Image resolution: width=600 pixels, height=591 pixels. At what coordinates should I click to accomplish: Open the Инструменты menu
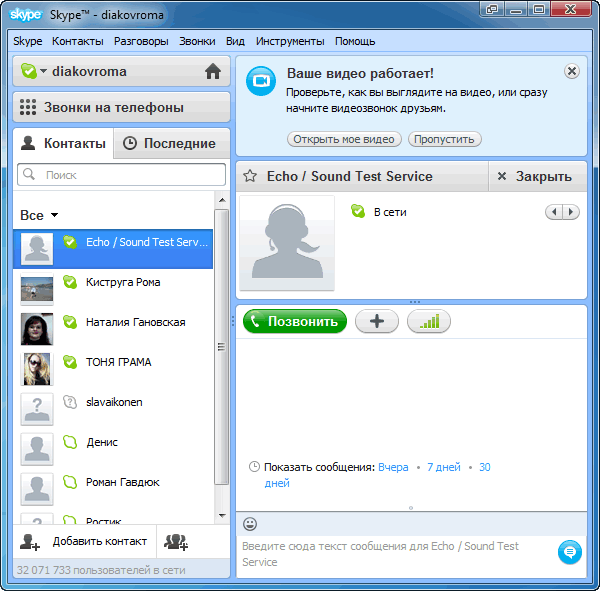[x=290, y=41]
